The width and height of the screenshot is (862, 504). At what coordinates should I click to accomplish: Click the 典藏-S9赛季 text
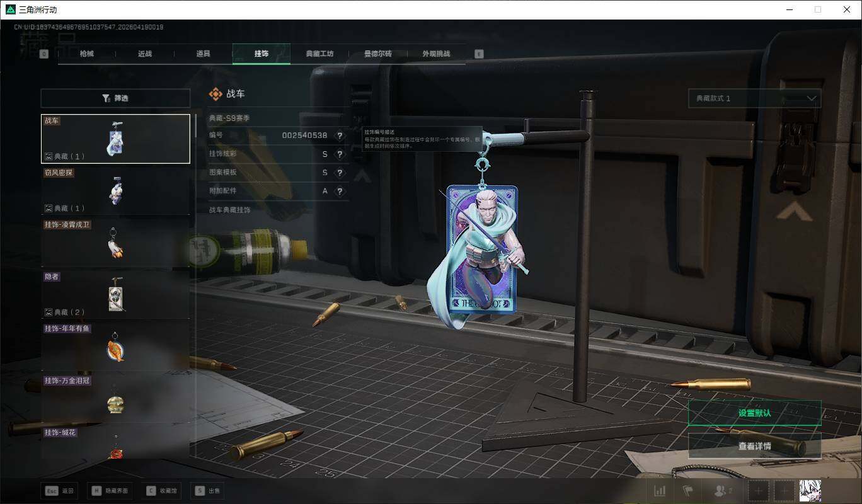coord(229,118)
